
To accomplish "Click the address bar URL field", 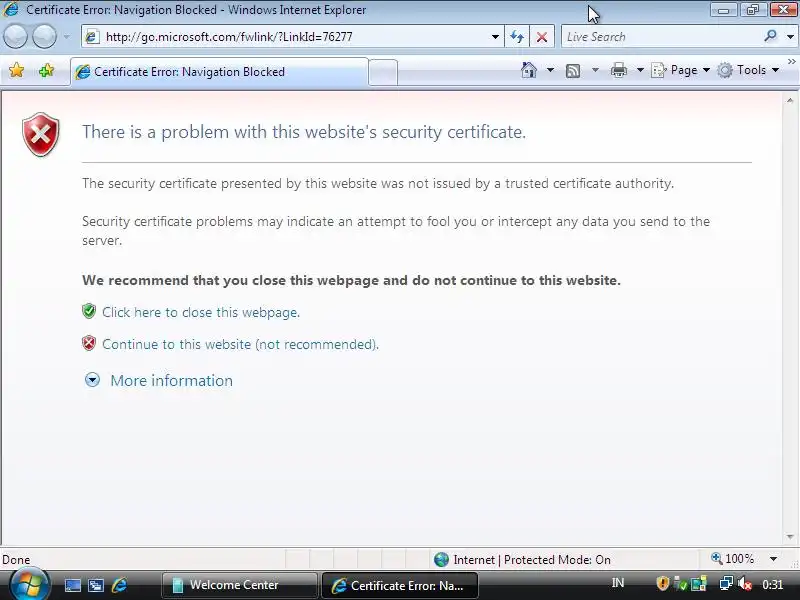I will [291, 37].
